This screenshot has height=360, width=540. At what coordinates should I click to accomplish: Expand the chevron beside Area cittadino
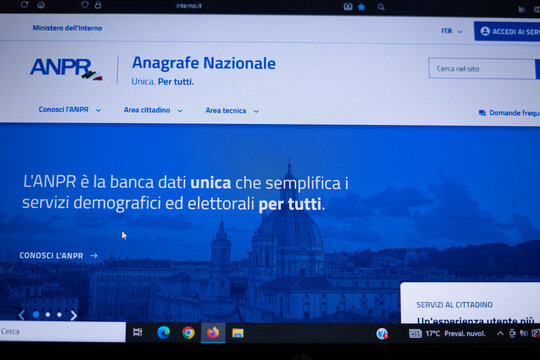click(x=180, y=111)
